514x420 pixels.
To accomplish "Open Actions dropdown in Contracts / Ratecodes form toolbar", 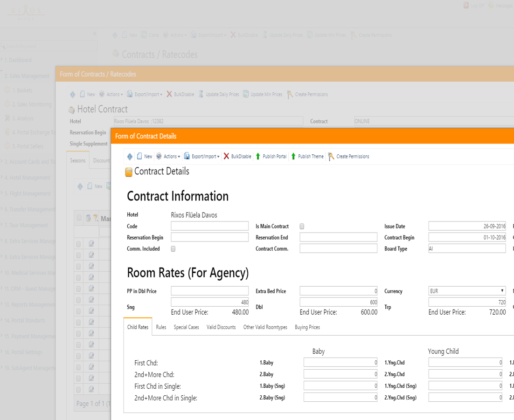I will click(x=111, y=94).
